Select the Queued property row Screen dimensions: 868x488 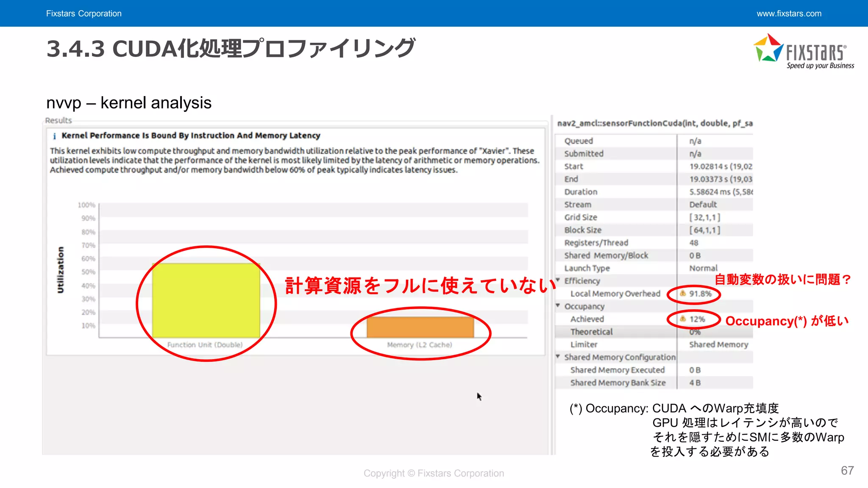click(654, 141)
